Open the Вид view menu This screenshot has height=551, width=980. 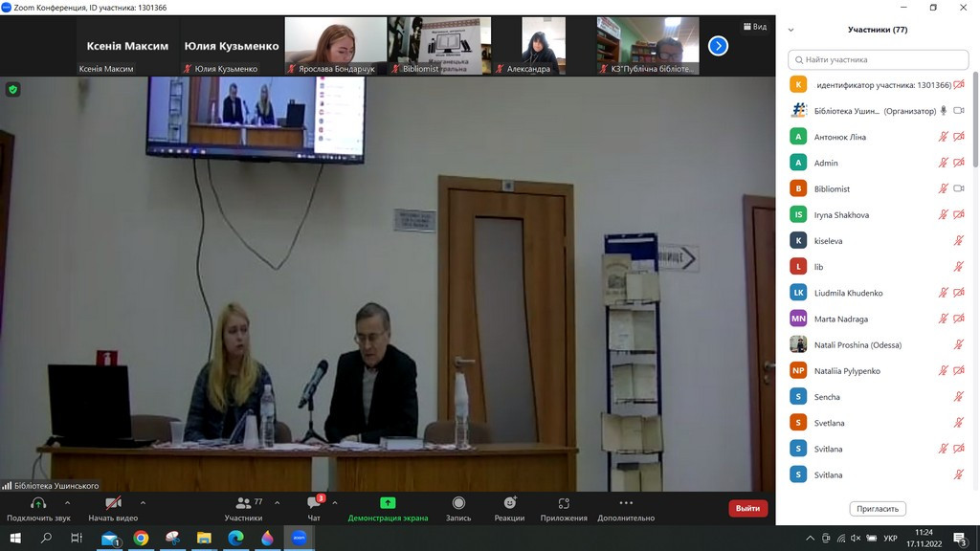(x=755, y=27)
